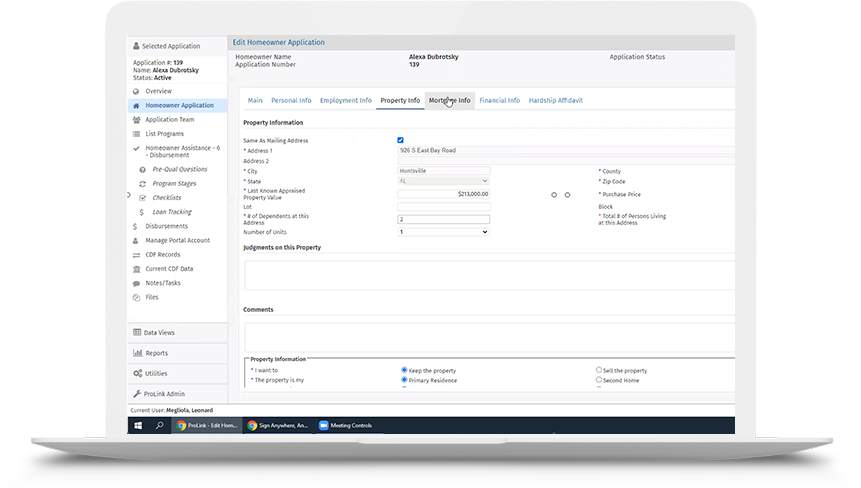Click the Files icon in sidebar

point(136,297)
